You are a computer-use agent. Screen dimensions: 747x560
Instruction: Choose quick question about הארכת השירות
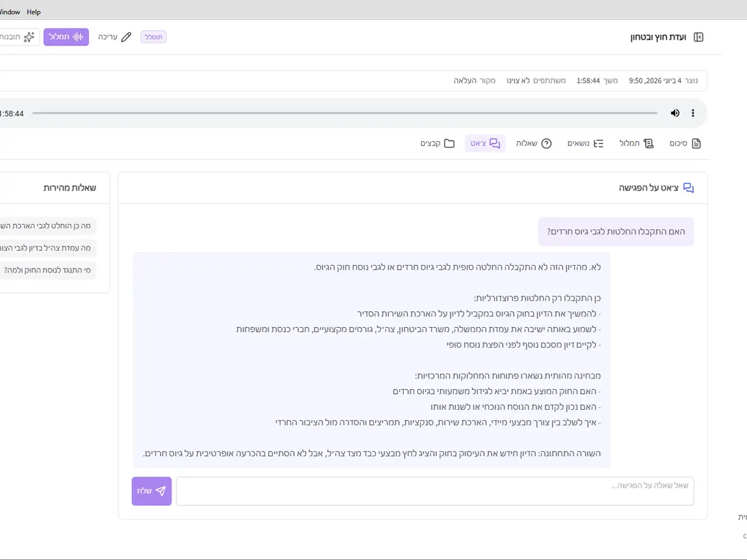pos(48,226)
